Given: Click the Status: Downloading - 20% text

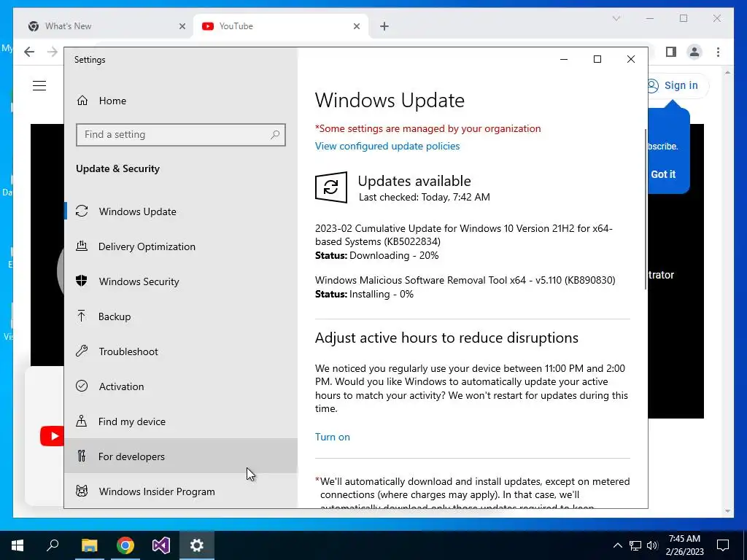Looking at the screenshot, I should click(x=377, y=256).
